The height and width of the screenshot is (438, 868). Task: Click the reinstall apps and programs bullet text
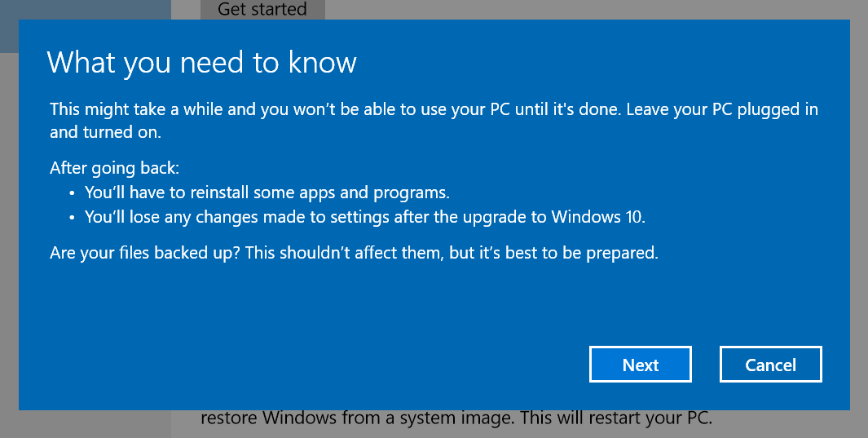pos(267,192)
